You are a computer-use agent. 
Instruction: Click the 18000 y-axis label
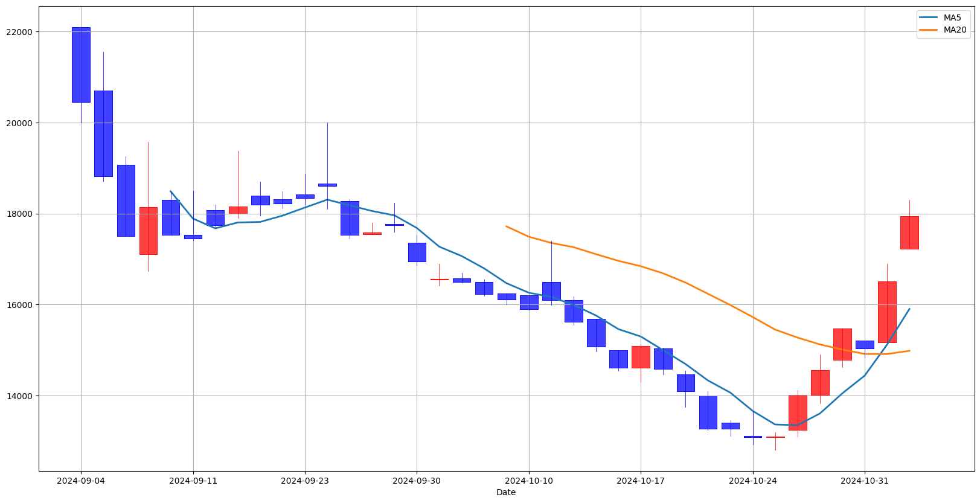[x=20, y=214]
